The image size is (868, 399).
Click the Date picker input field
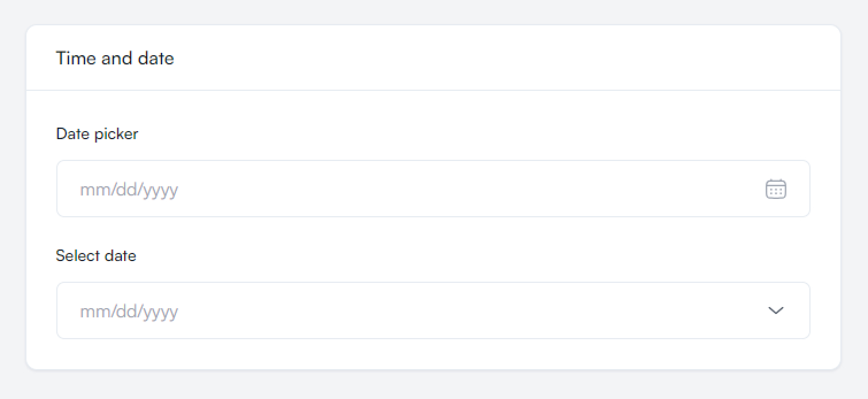coord(402,189)
